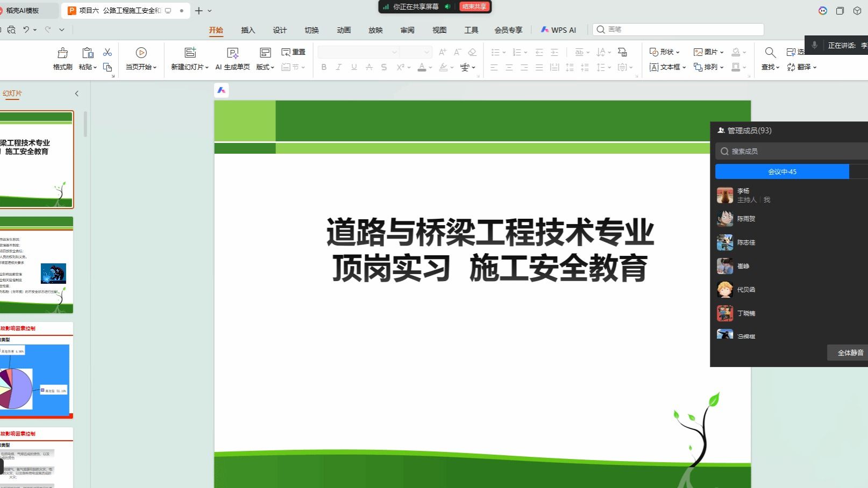Viewport: 868px width, 488px height.
Task: Click the search members (搜索成员) field
Action: coord(791,151)
